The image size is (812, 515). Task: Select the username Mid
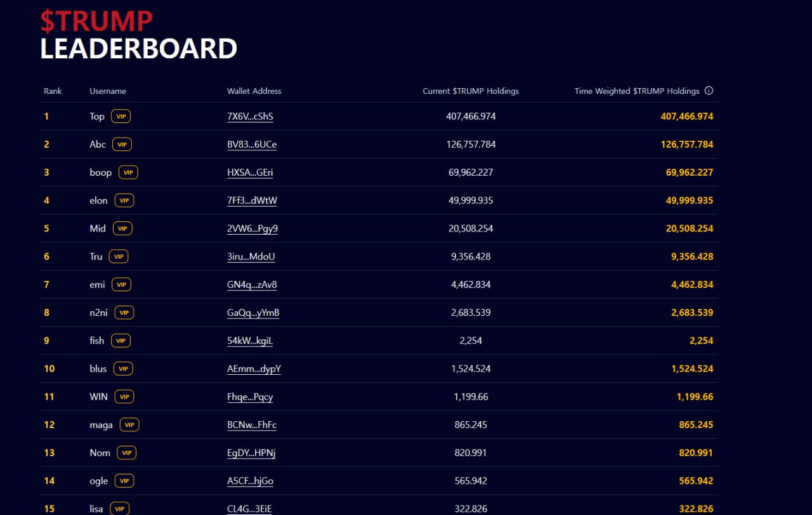pyautogui.click(x=98, y=228)
